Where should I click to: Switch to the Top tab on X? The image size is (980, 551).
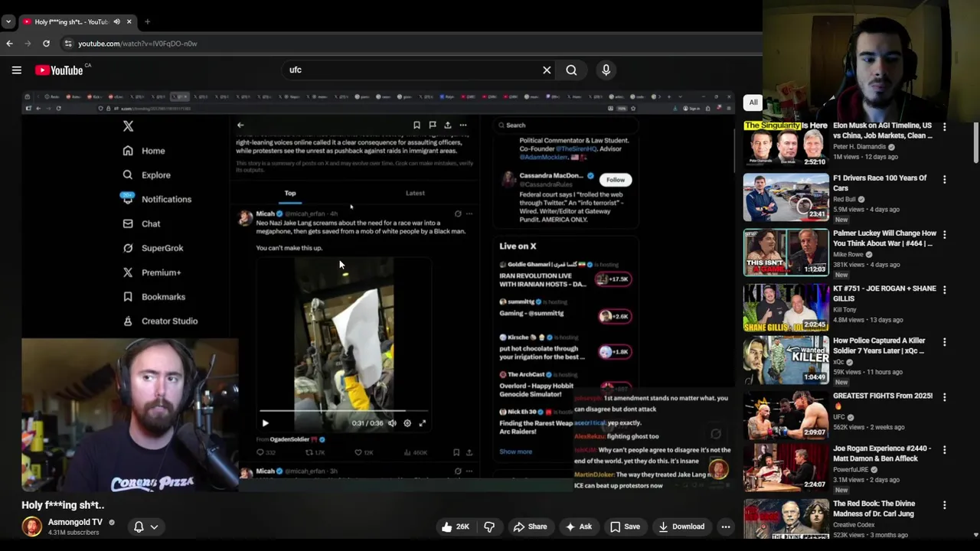[x=290, y=193]
